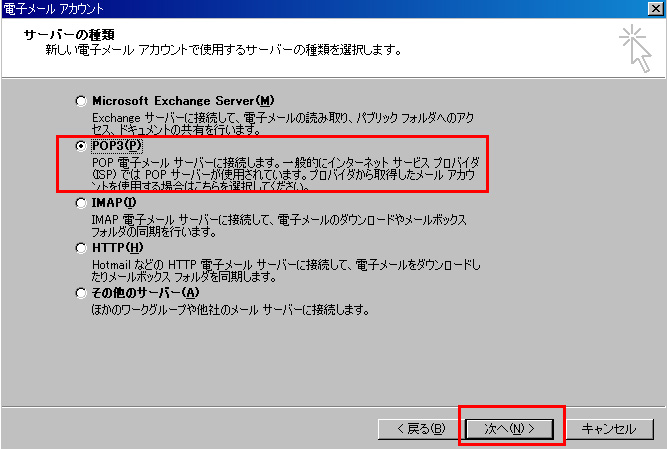
Task: Close the 電子メール アカウント dialog with X
Action: tap(656, 9)
